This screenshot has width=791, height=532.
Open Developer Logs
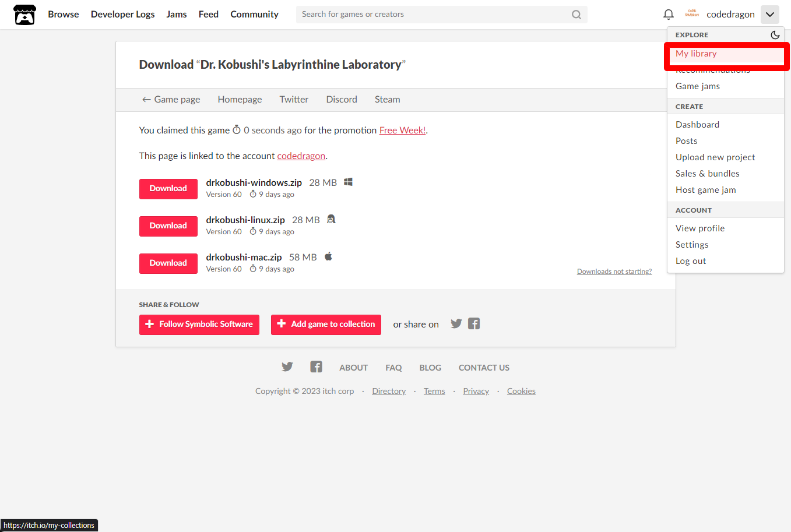[x=123, y=15]
